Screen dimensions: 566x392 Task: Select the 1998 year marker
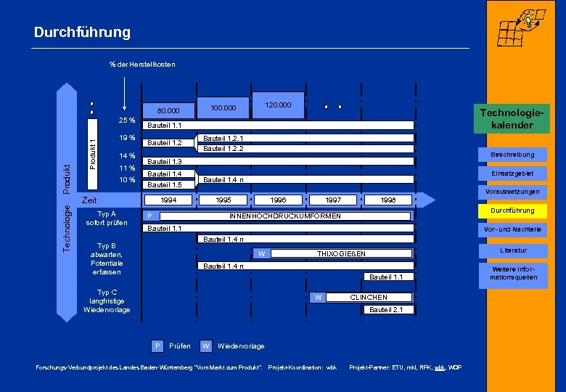click(388, 200)
